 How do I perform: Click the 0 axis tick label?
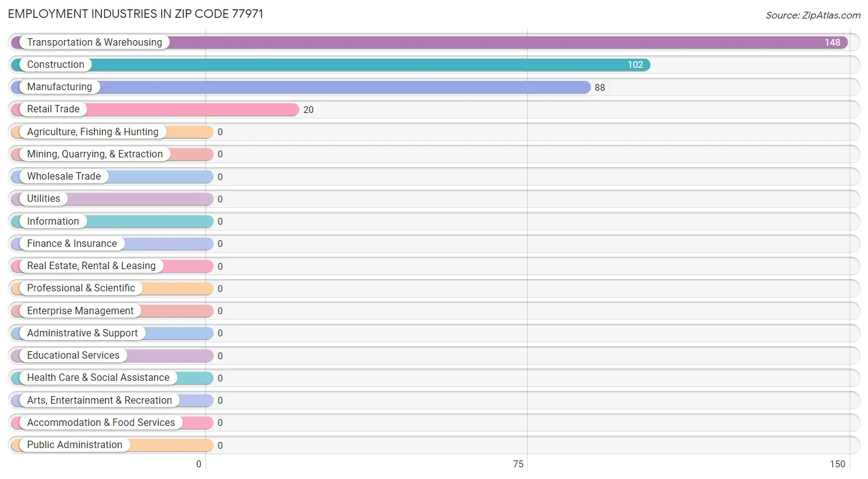199,464
